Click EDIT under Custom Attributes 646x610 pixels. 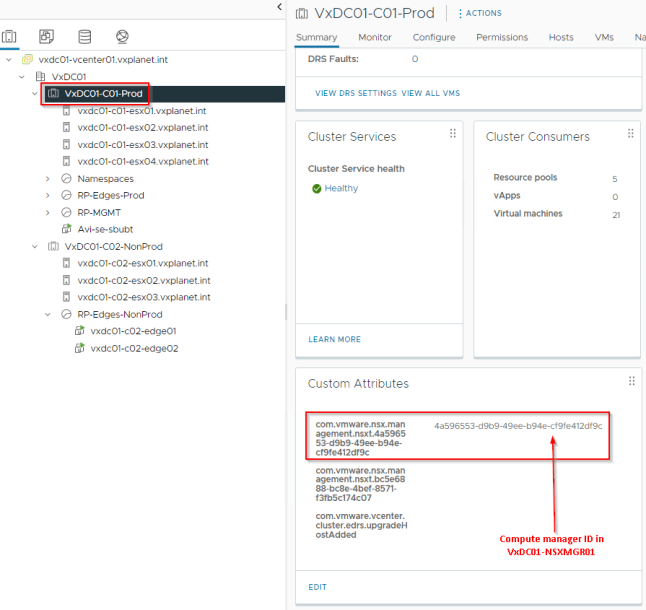[x=317, y=587]
